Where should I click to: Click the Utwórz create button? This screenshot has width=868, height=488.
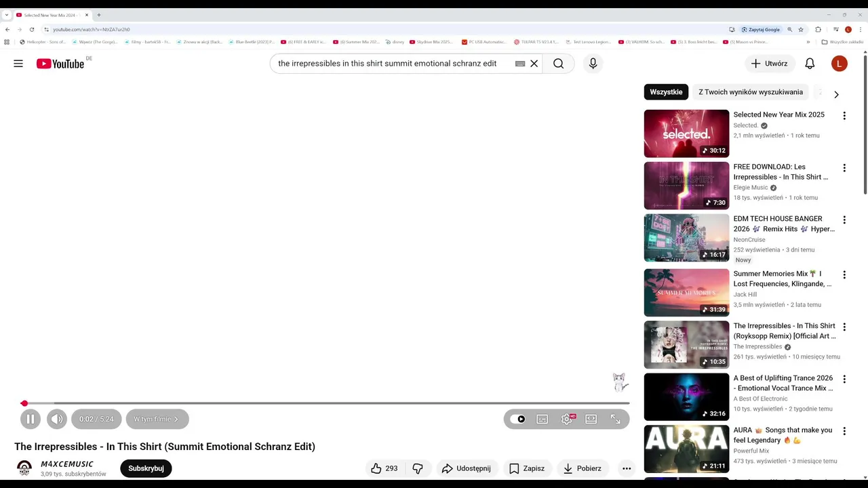click(769, 64)
